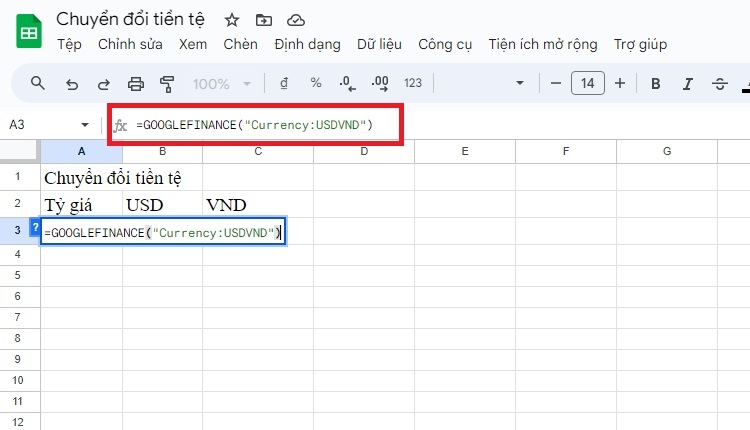Toggle strikethrough formatting

click(x=719, y=84)
